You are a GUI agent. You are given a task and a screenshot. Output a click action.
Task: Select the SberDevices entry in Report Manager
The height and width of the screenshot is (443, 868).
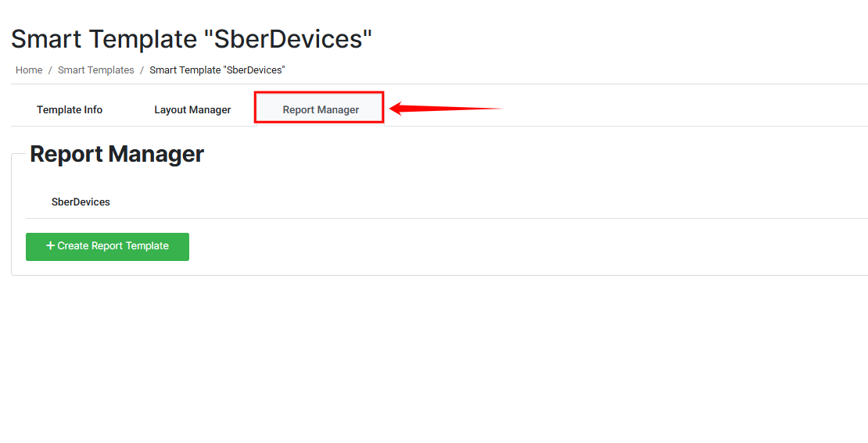point(81,202)
